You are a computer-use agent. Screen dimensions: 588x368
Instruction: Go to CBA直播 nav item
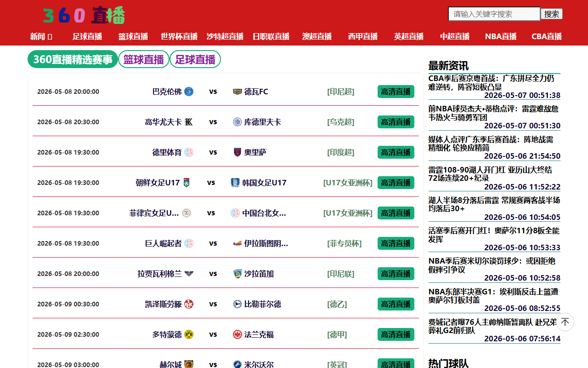tap(547, 36)
